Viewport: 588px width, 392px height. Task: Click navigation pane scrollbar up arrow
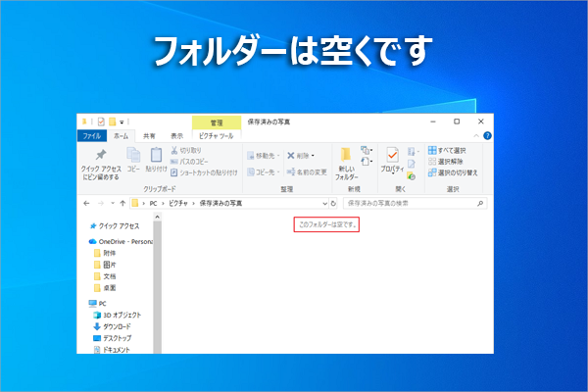(158, 217)
